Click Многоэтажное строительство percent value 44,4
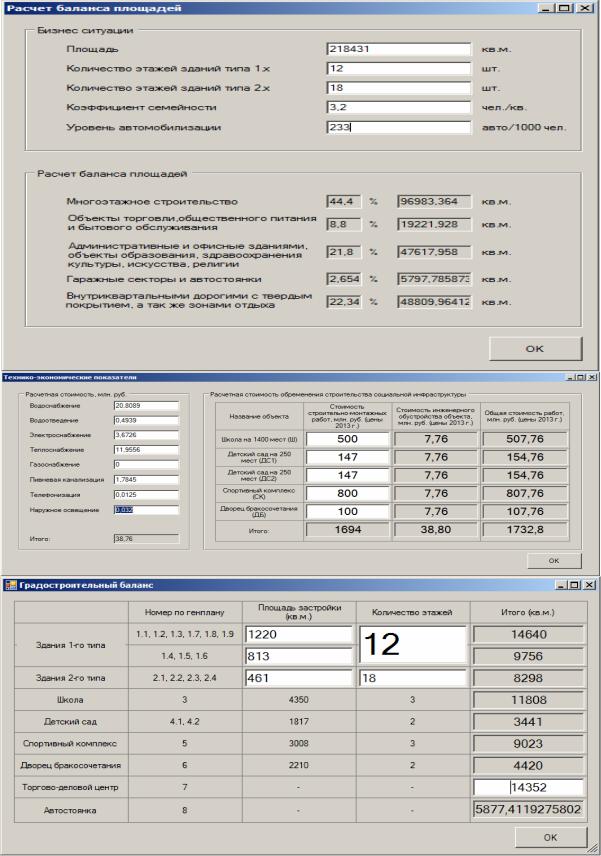Screen dimensions: 601x856 [344, 201]
